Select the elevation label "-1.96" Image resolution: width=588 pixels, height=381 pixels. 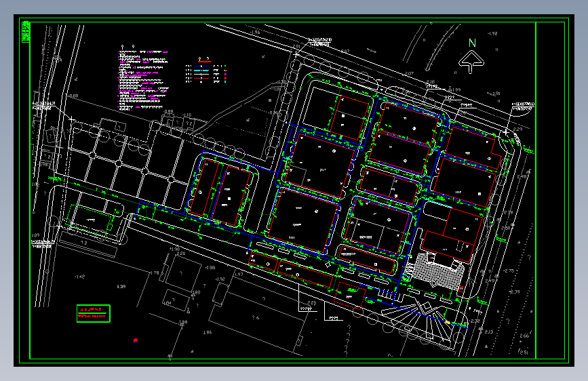255,33
